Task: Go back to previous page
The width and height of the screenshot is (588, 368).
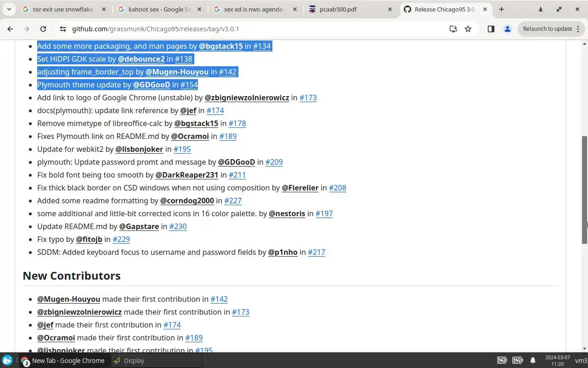Action: point(10,29)
